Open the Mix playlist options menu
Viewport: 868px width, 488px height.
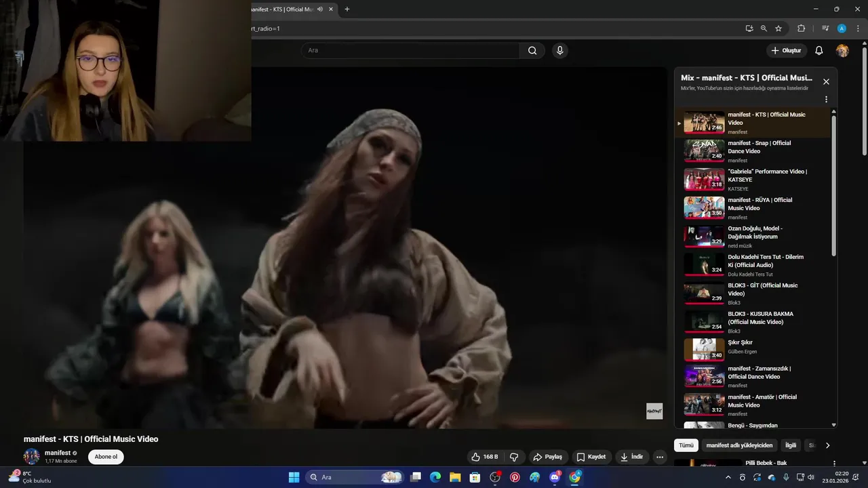[x=826, y=100]
